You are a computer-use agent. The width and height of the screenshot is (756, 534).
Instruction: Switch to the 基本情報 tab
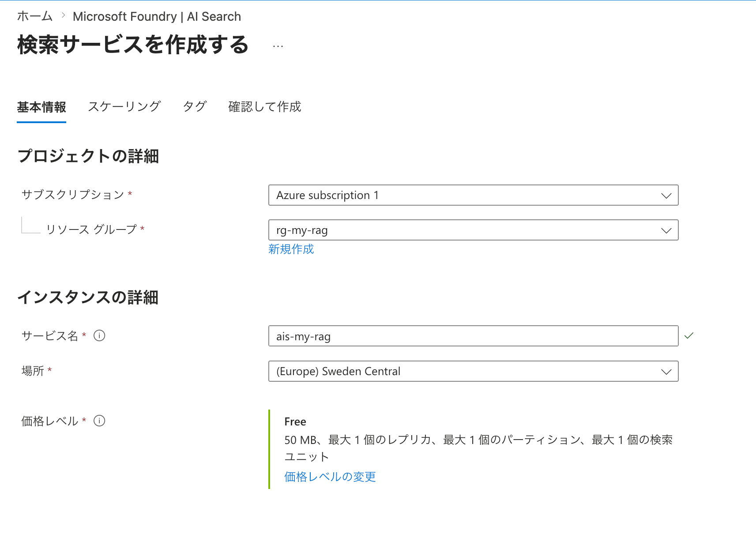(41, 107)
